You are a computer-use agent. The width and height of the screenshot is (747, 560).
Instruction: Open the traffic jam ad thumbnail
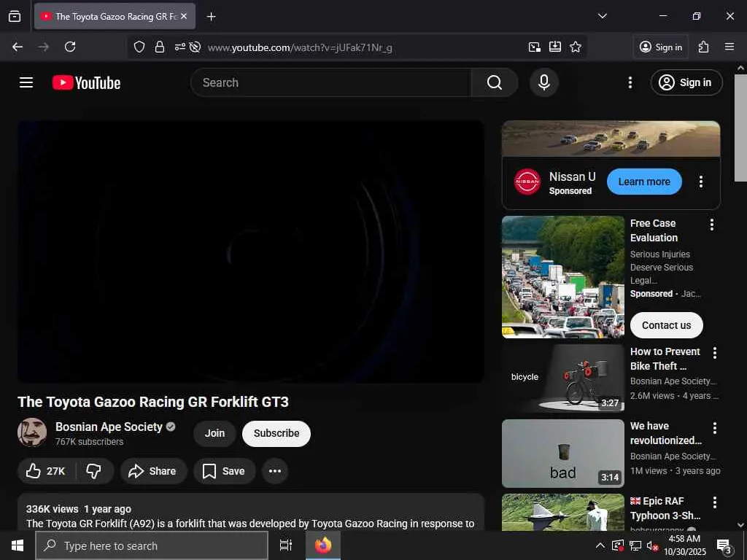(x=562, y=277)
